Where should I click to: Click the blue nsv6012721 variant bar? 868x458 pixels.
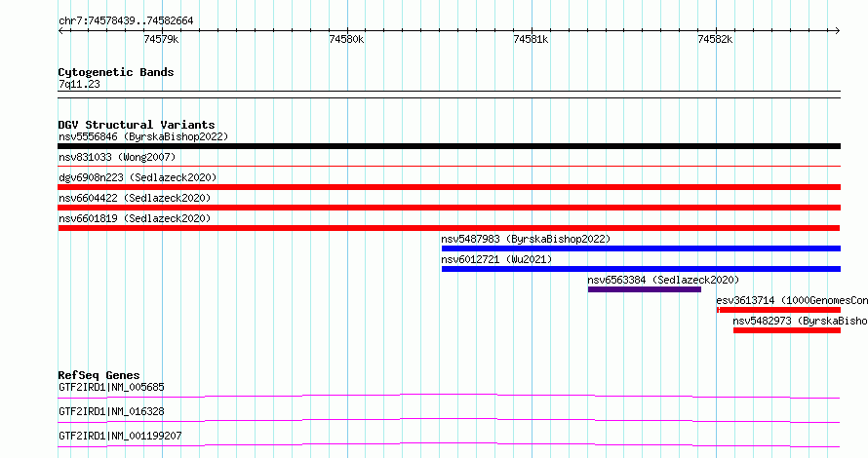[641, 269]
